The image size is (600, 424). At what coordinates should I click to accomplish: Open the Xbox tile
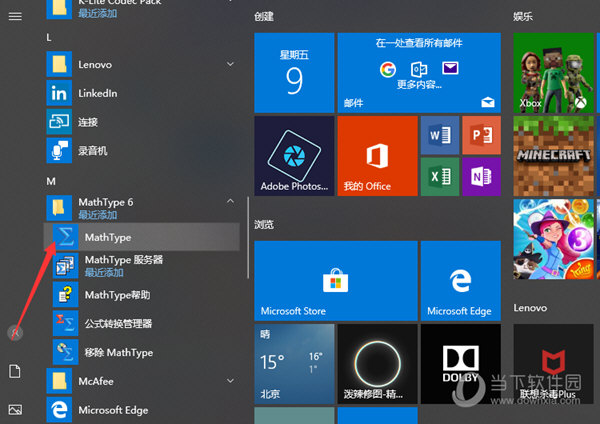pyautogui.click(x=553, y=73)
